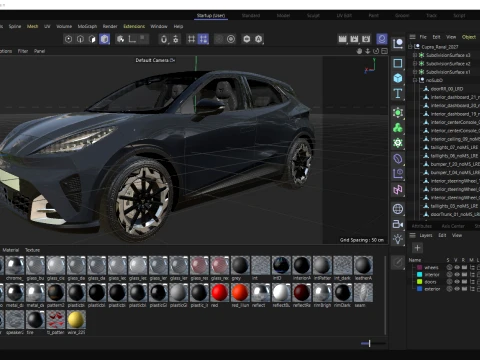Screen dimensions: 480x360
Task: Open the Object Manager hamburger menu
Action: click(413, 37)
